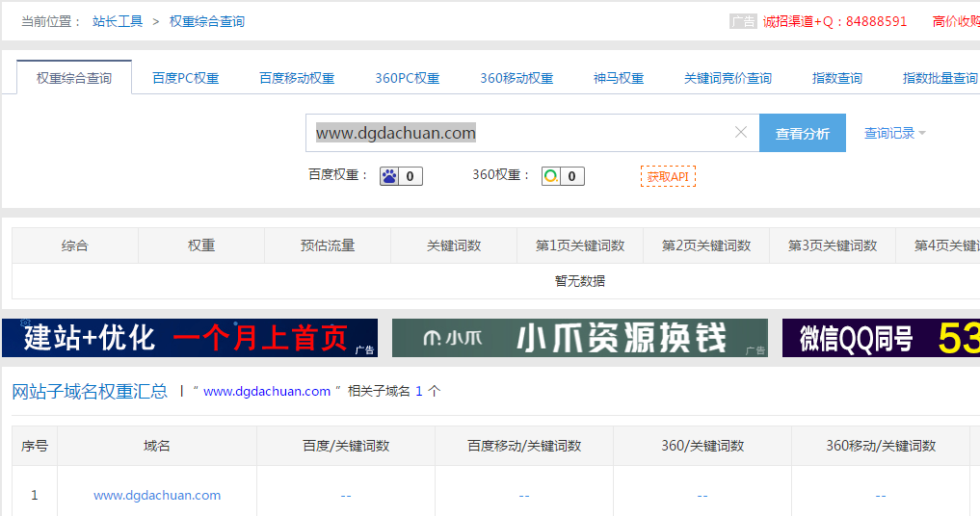Click the 百度移动/关键词数 column header

(524, 446)
